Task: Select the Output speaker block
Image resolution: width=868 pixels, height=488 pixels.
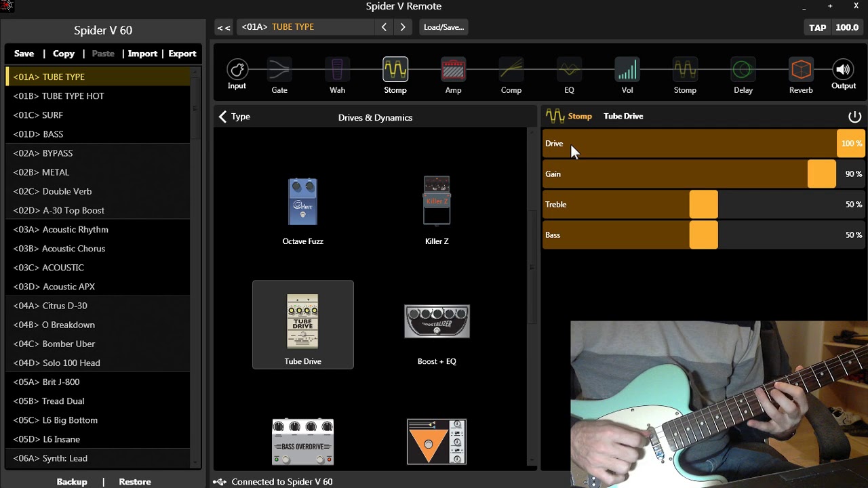Action: (x=844, y=75)
